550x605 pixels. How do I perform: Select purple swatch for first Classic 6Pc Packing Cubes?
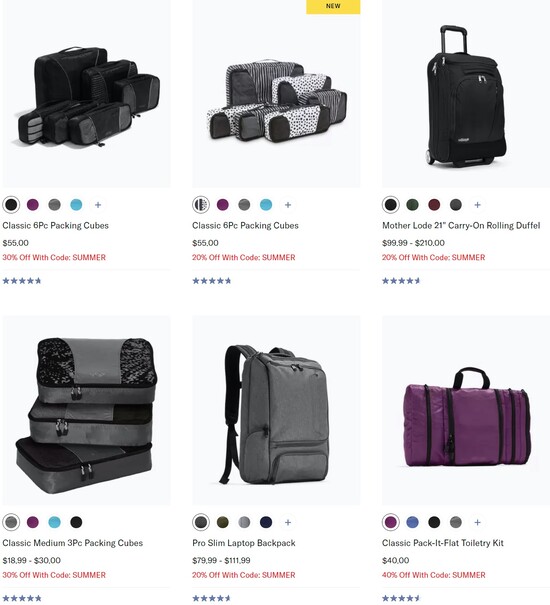click(33, 205)
